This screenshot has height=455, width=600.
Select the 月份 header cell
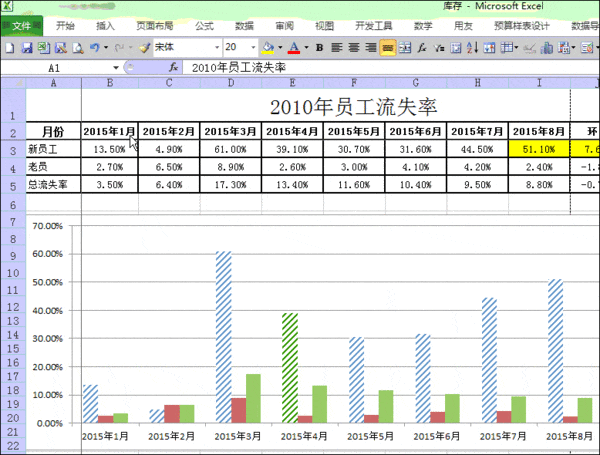coord(54,132)
